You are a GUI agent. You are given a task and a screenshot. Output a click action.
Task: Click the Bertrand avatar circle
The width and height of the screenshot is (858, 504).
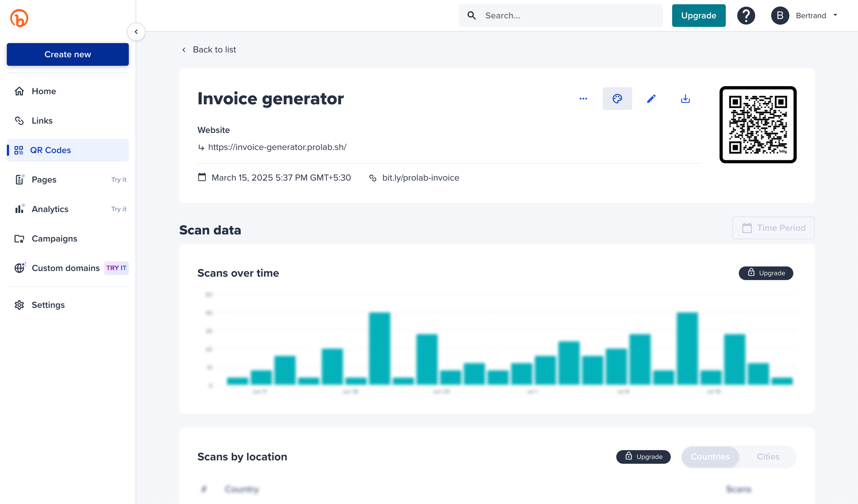pos(780,16)
